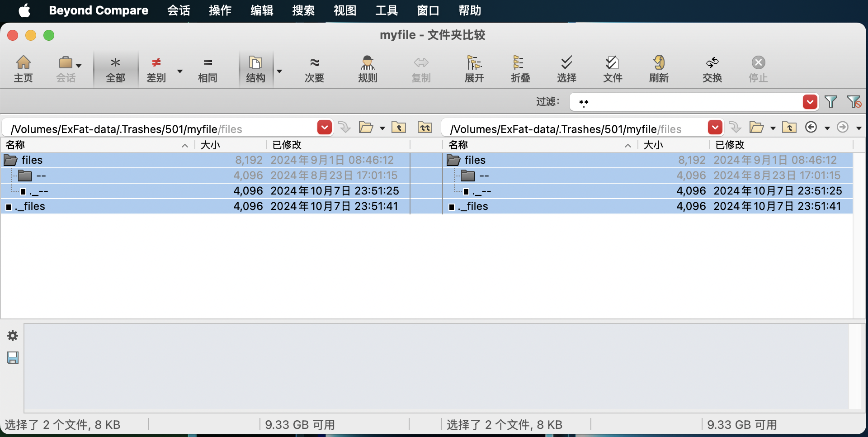This screenshot has height=437, width=868.
Task: Toggle the 全部 show-all filter
Action: pyautogui.click(x=115, y=69)
